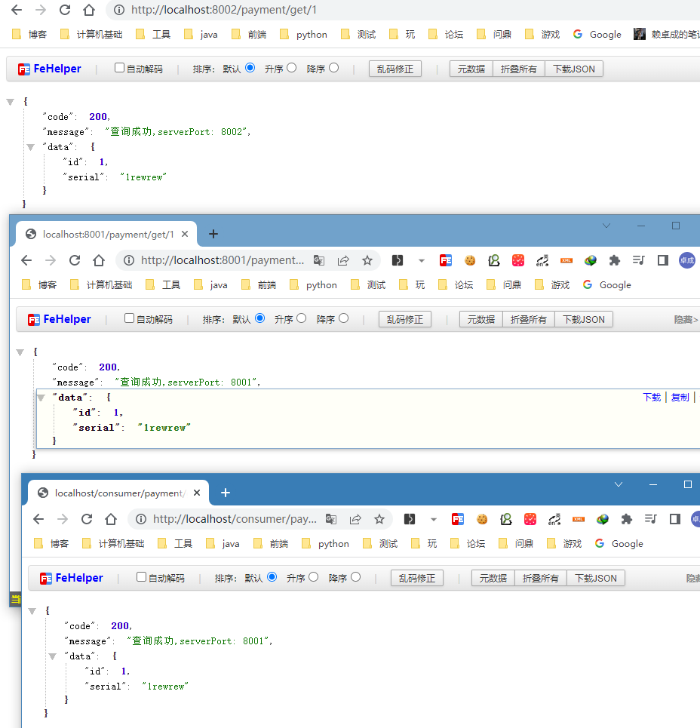Image resolution: width=700 pixels, height=728 pixels.
Task: Click the download-manager globe extension in the localhost:8001 toolbar
Action: coord(591,260)
